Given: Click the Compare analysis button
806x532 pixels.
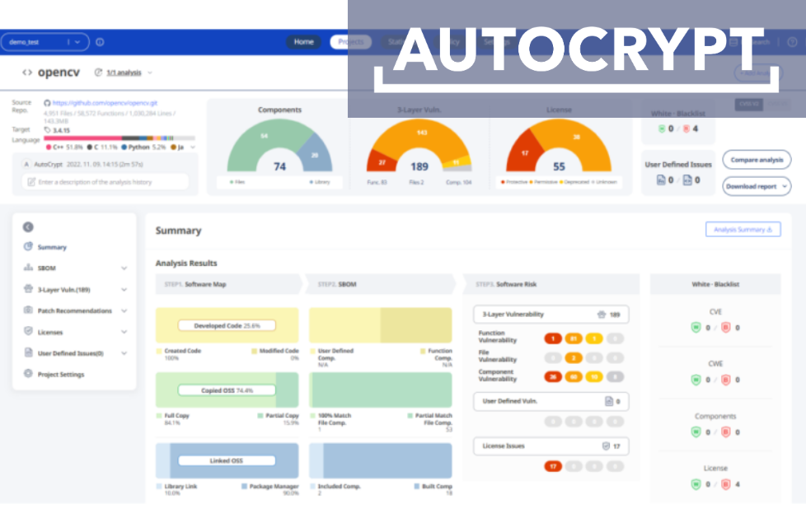Looking at the screenshot, I should click(x=757, y=160).
